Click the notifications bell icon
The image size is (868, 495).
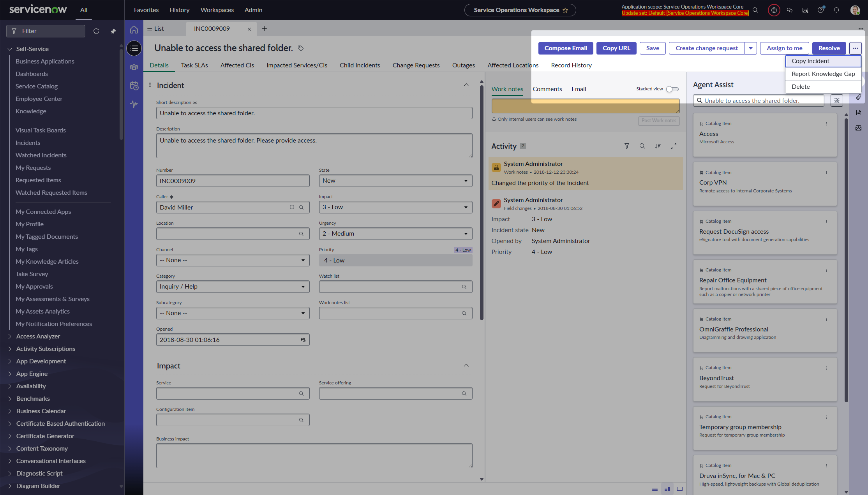(x=836, y=10)
